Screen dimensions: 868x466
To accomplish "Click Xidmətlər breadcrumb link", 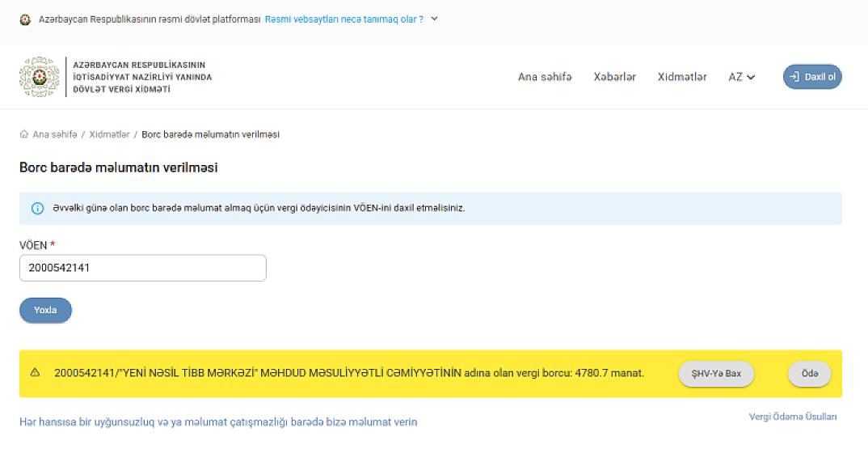I will [x=109, y=134].
